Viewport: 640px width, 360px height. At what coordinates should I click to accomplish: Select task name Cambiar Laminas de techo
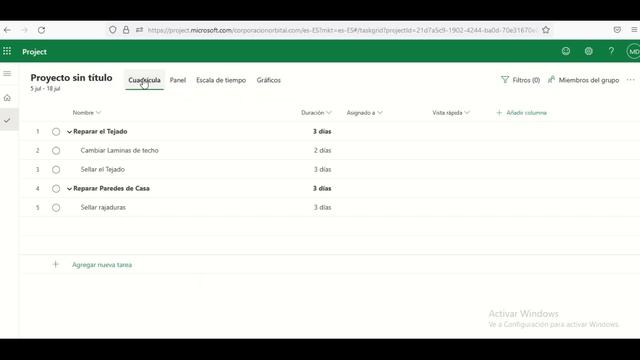tap(120, 150)
